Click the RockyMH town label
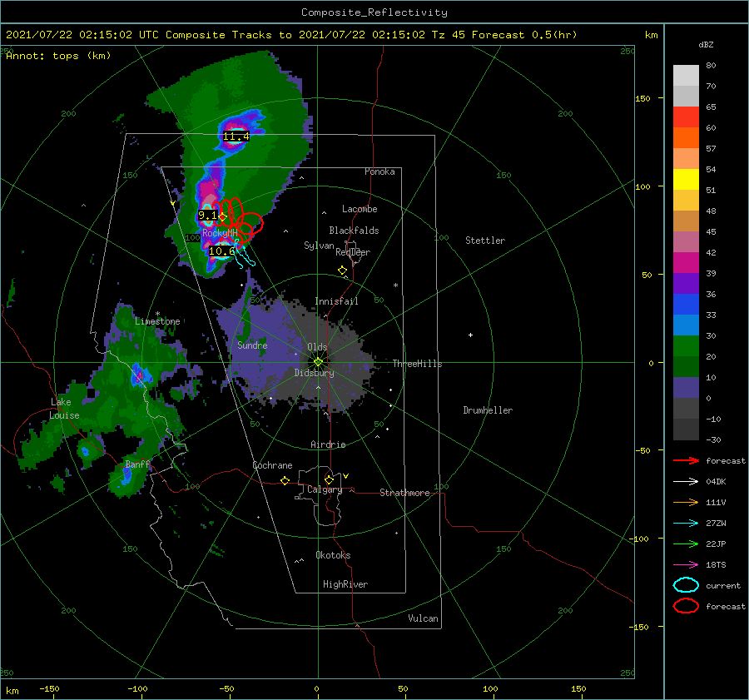 [220, 233]
